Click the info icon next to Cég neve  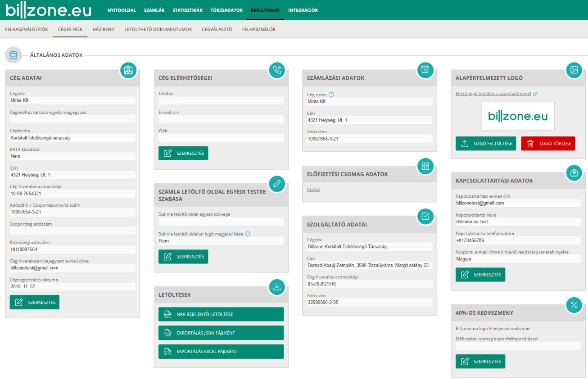click(331, 95)
